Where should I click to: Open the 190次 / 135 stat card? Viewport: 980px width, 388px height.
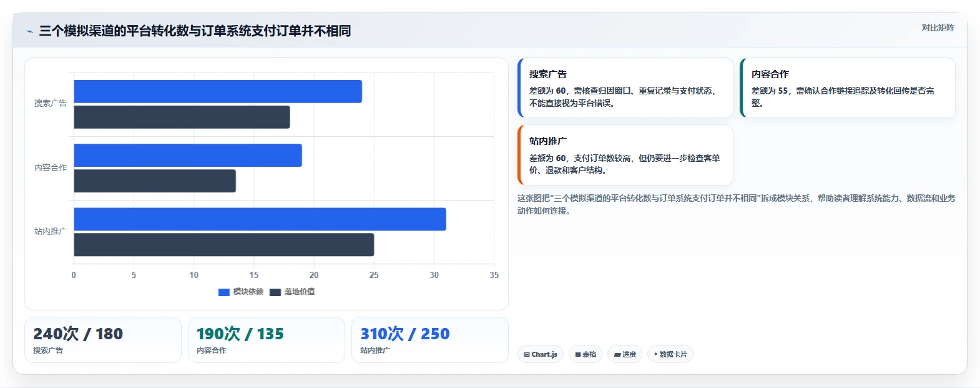coord(267,340)
